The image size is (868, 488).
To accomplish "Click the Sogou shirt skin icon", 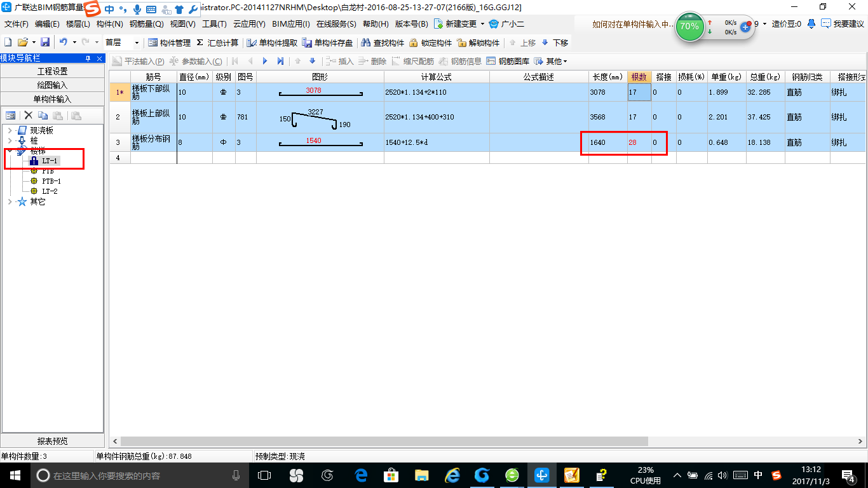I will click(179, 10).
